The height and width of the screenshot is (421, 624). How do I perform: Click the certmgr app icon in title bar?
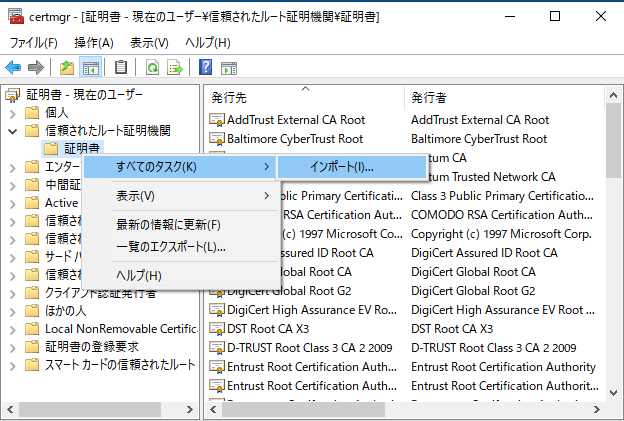click(x=16, y=16)
